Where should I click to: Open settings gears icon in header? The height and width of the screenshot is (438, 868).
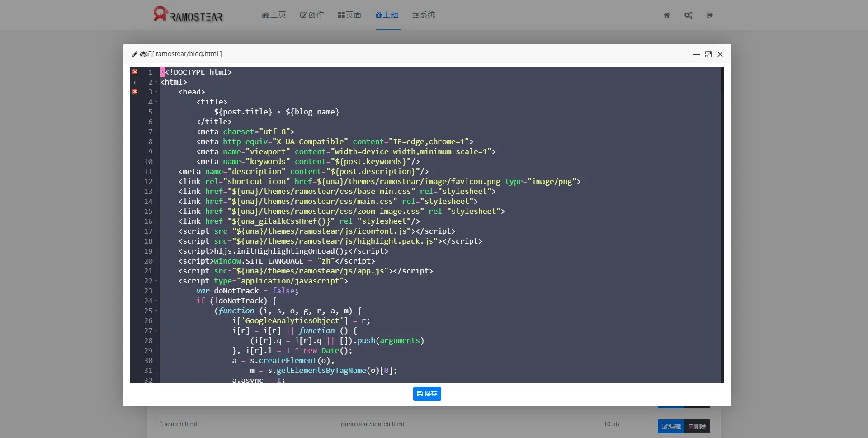[688, 15]
